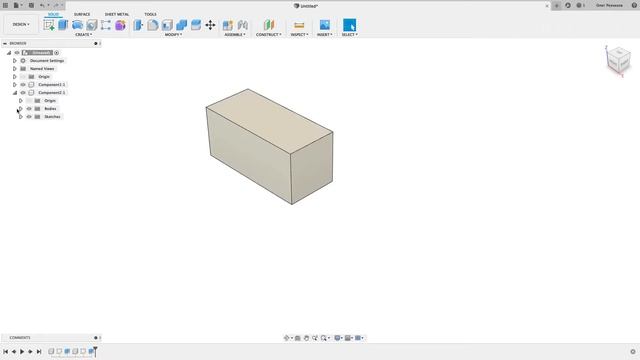Toggle visibility of Sketches folder
The width and height of the screenshot is (640, 360).
(x=29, y=117)
